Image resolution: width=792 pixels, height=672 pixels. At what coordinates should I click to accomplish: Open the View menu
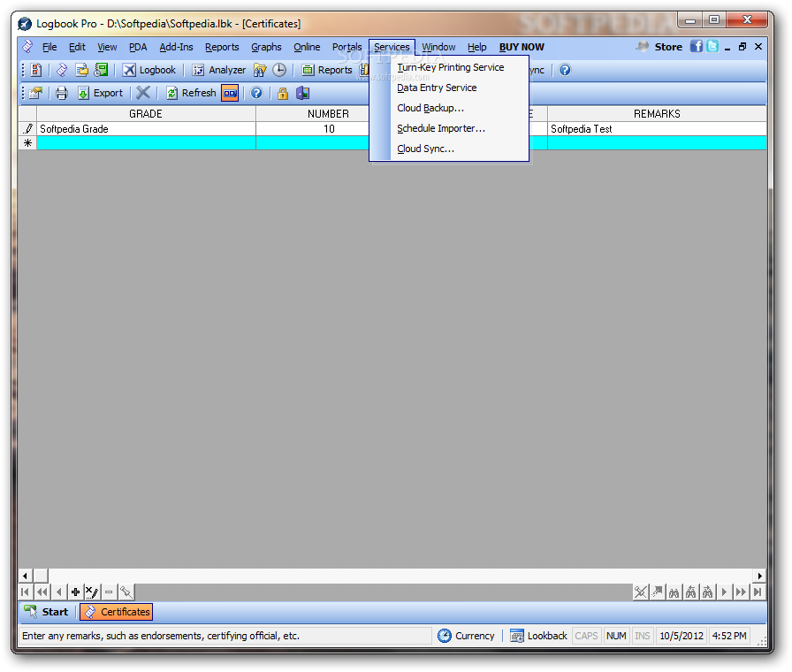[x=107, y=47]
